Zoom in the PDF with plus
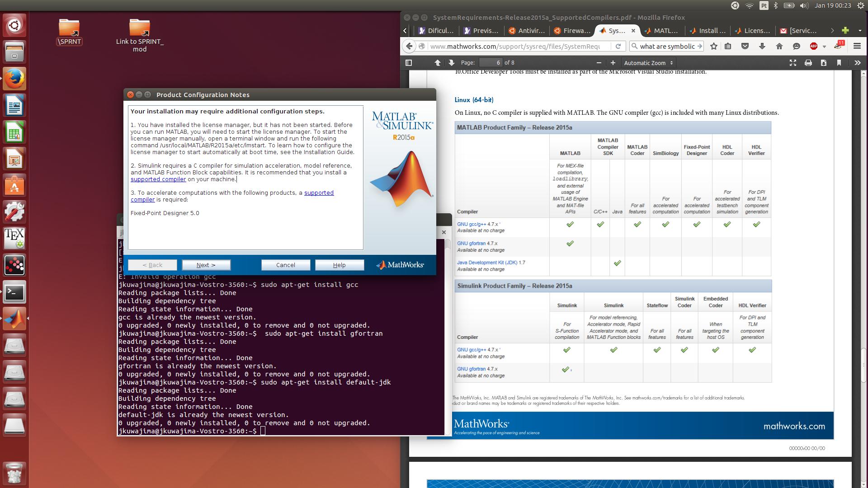 pos(613,63)
